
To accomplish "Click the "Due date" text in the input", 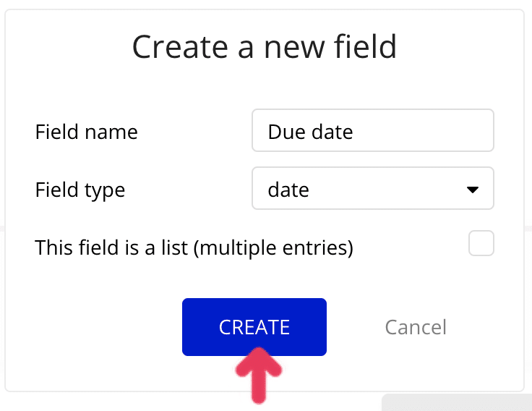I will tap(310, 132).
